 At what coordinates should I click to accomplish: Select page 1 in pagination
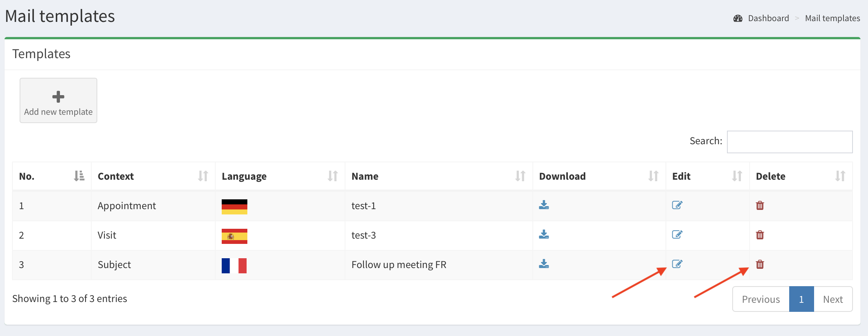(x=801, y=299)
